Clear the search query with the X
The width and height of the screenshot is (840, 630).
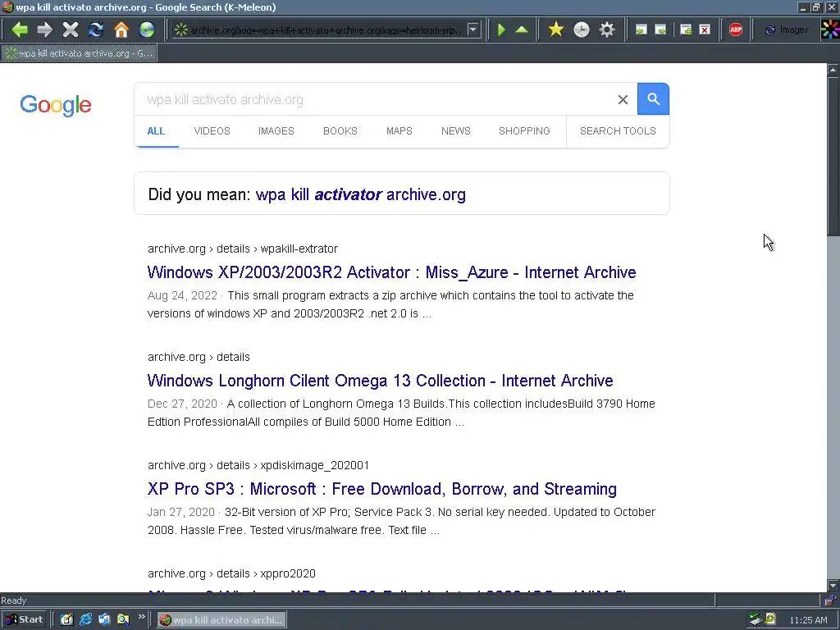coord(623,99)
